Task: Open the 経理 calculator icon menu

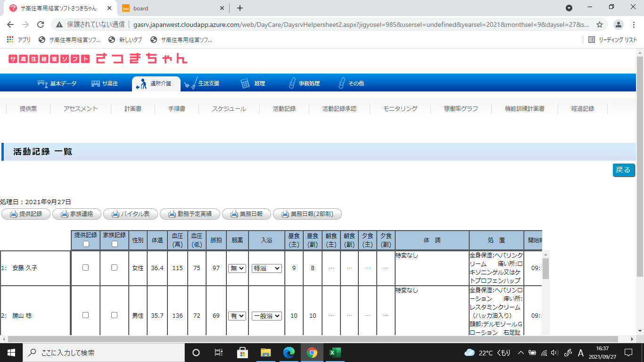Action: [x=245, y=83]
